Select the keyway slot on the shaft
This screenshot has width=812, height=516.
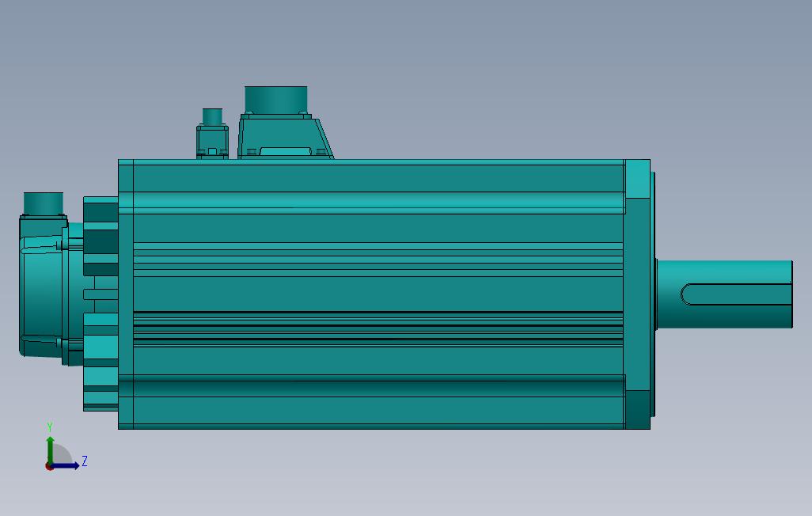736,294
